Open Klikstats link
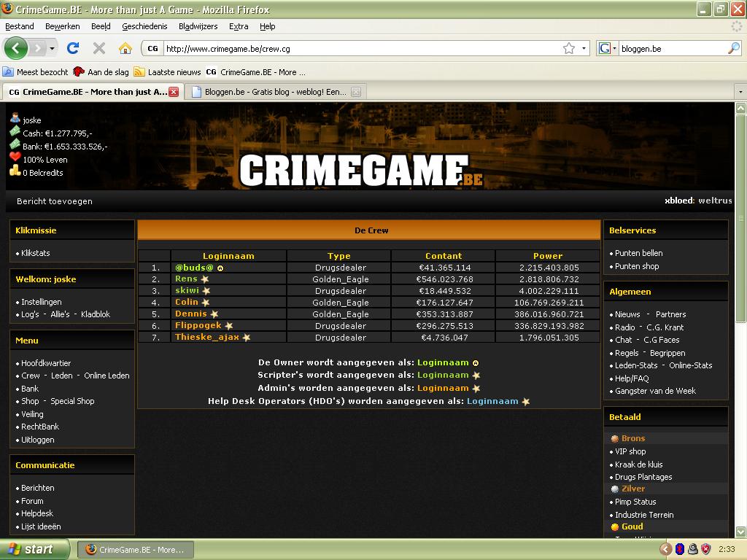Image resolution: width=747 pixels, height=560 pixels. (x=35, y=253)
